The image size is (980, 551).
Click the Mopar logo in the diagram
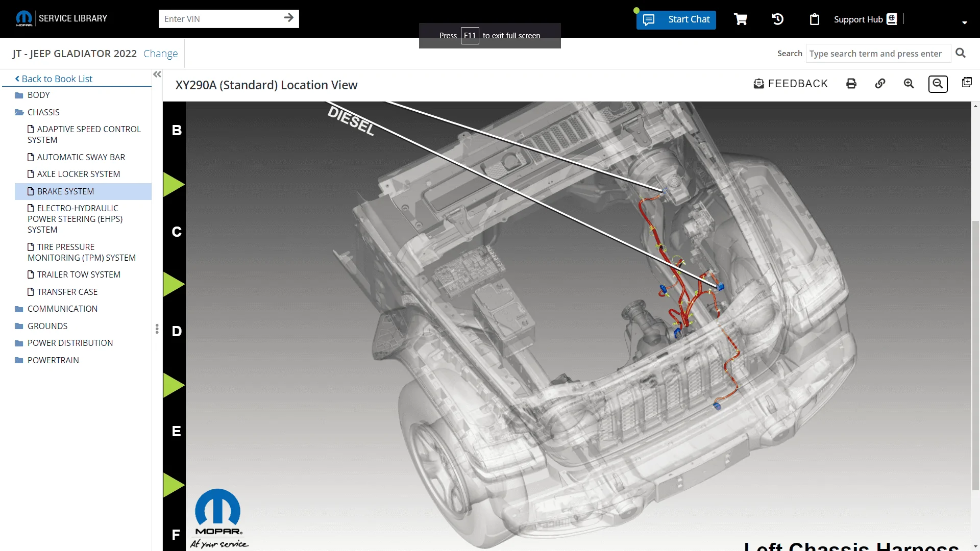[x=218, y=518]
